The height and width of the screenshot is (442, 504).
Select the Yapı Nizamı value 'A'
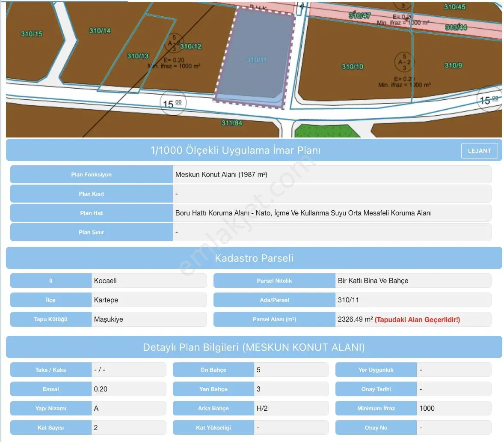tap(96, 408)
